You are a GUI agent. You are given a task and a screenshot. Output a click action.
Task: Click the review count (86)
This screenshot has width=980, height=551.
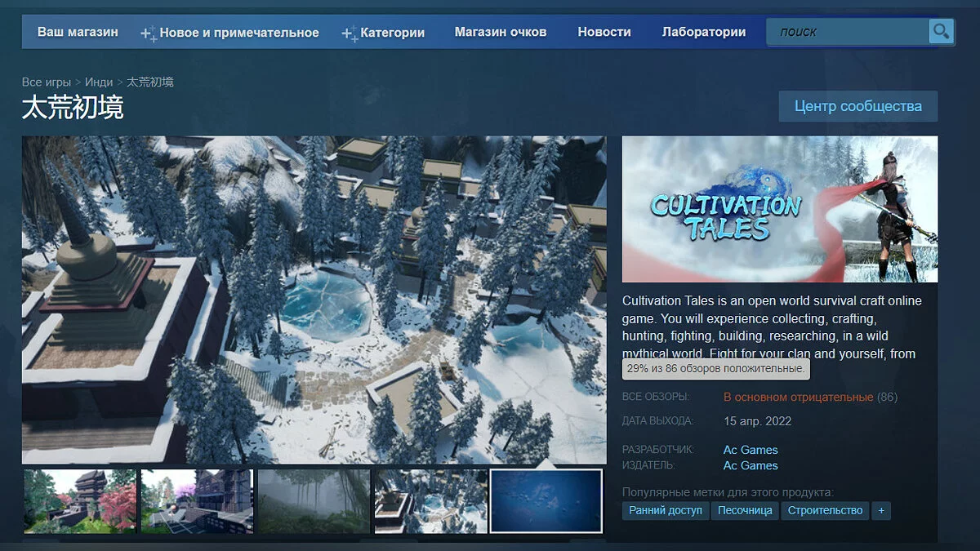click(x=888, y=398)
